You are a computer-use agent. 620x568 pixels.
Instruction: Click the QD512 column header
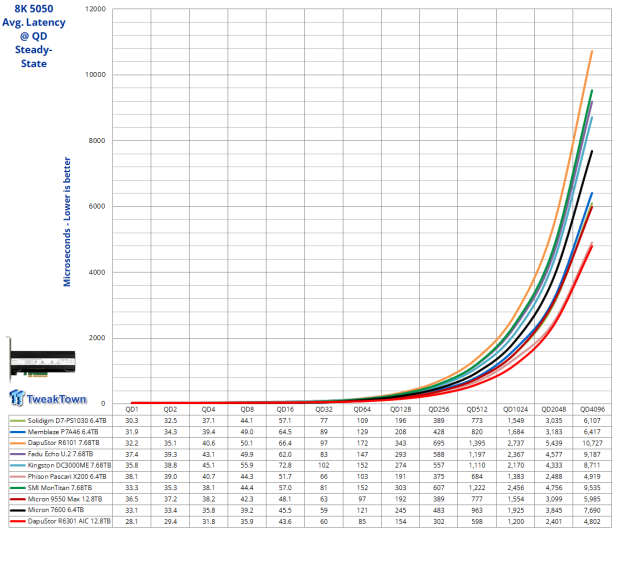point(475,409)
